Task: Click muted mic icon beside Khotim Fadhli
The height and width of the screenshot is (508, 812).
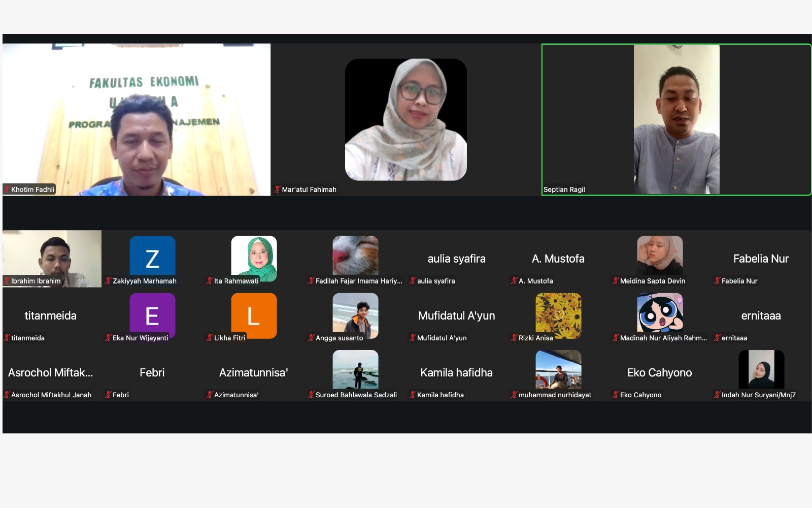Action: click(x=7, y=189)
